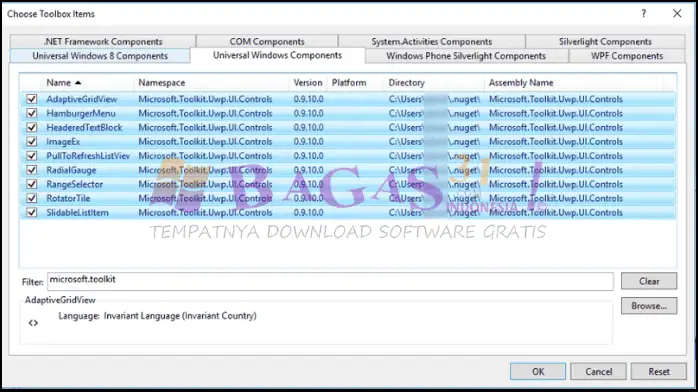Toggle the RangeSelector checkbox
The image size is (698, 392).
31,184
